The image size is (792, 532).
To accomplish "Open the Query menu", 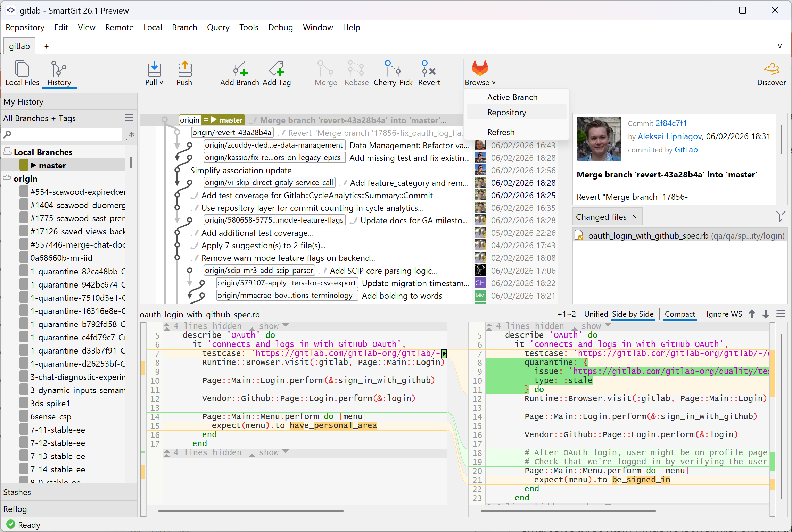I will [218, 27].
